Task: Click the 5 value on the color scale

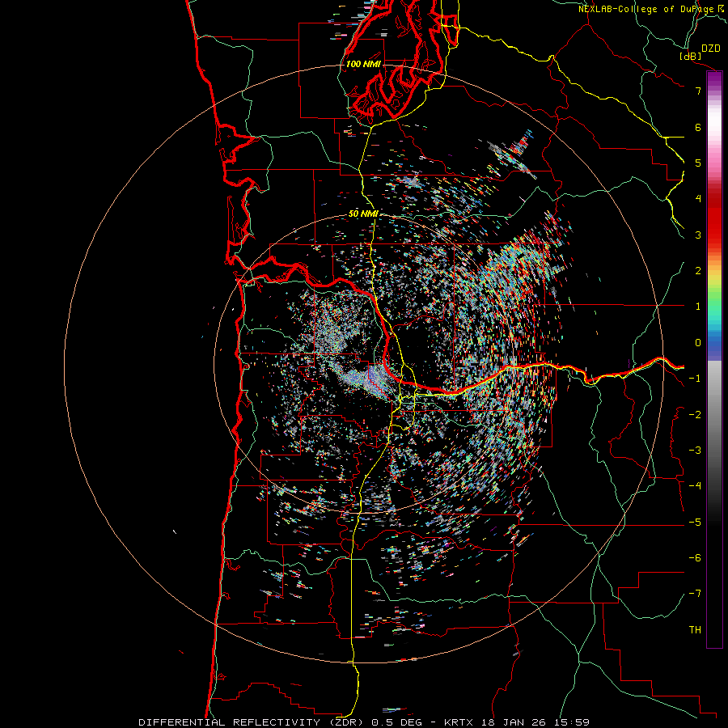Action: (x=698, y=163)
